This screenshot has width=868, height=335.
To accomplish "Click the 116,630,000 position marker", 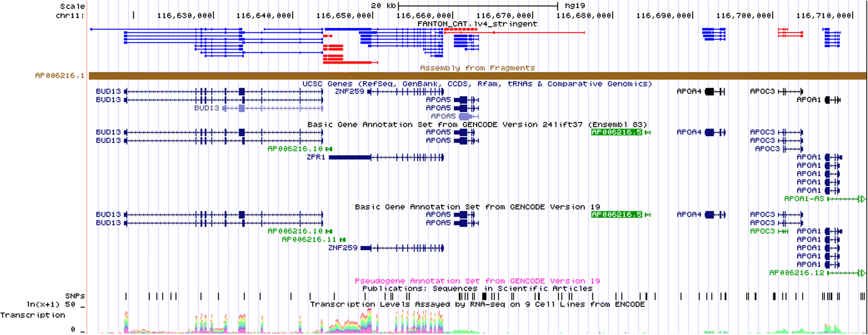I will 185,16.
